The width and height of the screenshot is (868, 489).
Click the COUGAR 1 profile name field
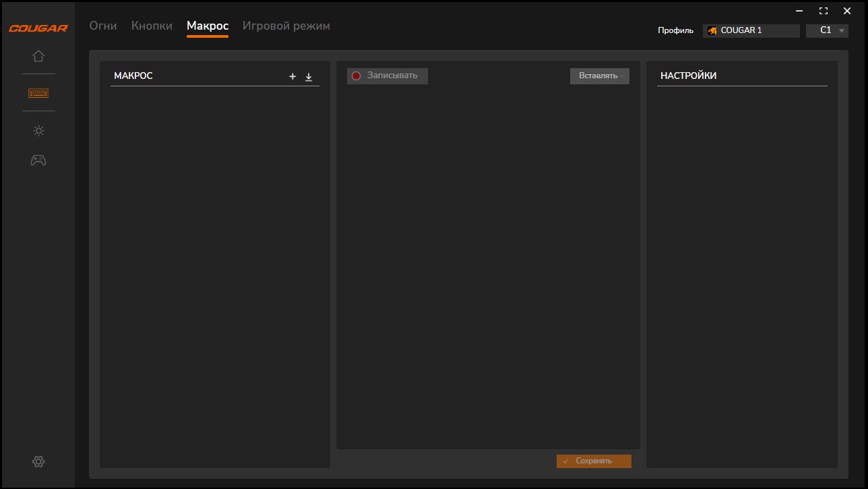751,30
